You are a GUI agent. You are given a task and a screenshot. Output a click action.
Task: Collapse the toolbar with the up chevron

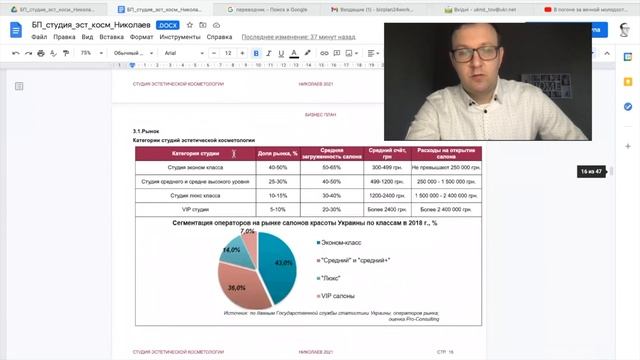[x=607, y=53]
